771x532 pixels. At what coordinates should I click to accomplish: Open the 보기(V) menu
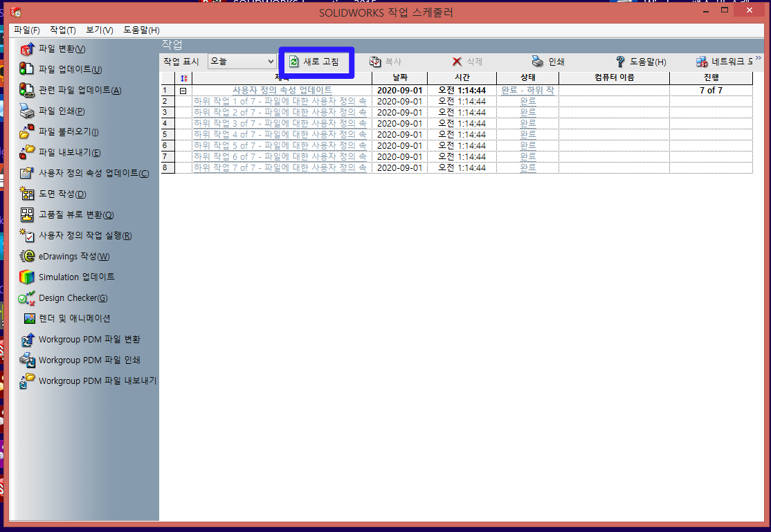tap(100, 30)
